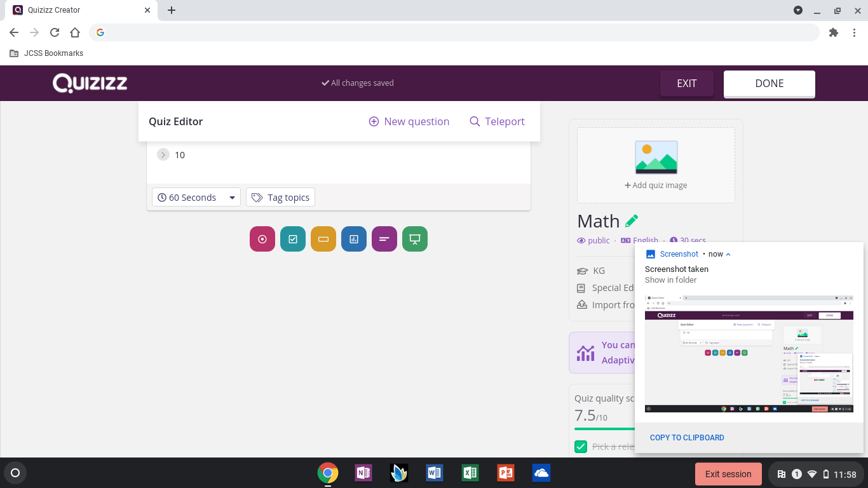868x488 pixels.
Task: Click Show in folder in notification
Action: (671, 280)
